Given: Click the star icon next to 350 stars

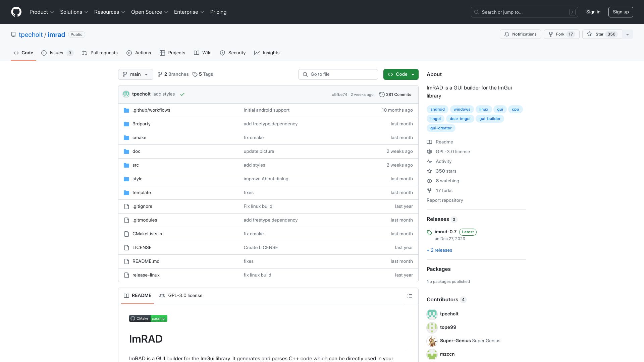Looking at the screenshot, I should [429, 171].
